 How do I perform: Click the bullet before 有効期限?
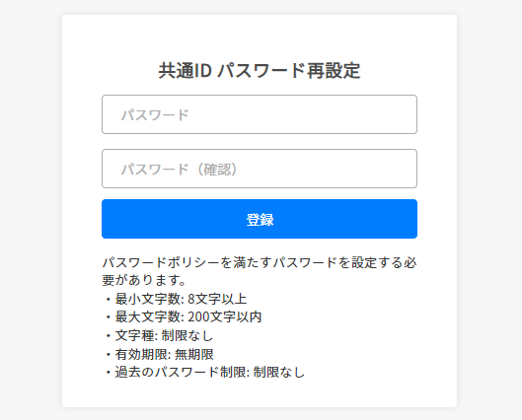pos(108,354)
